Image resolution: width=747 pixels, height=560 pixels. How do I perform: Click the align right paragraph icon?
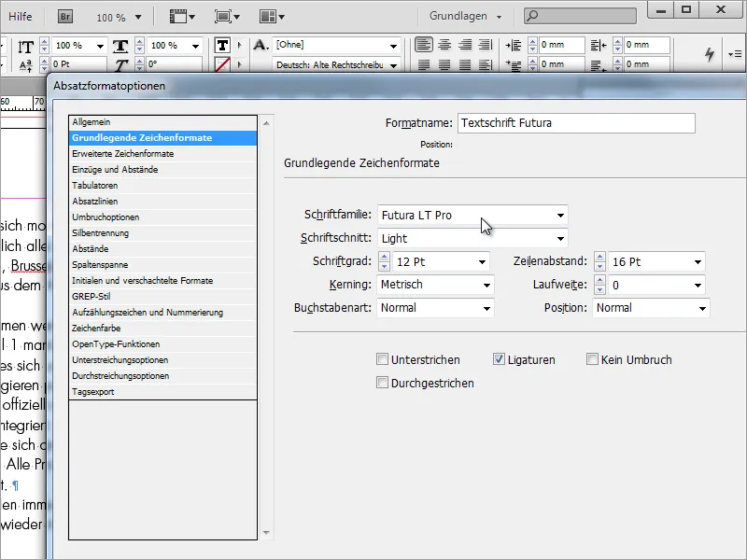464,45
